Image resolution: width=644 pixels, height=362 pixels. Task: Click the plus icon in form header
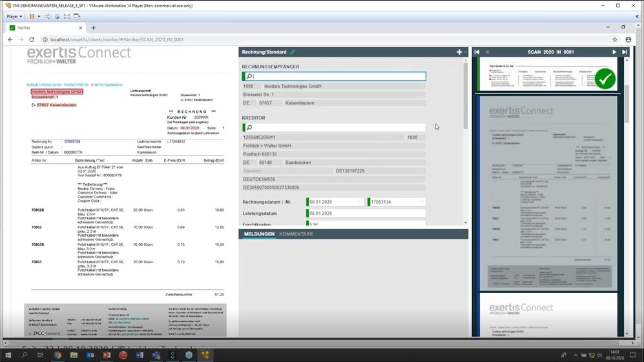459,52
